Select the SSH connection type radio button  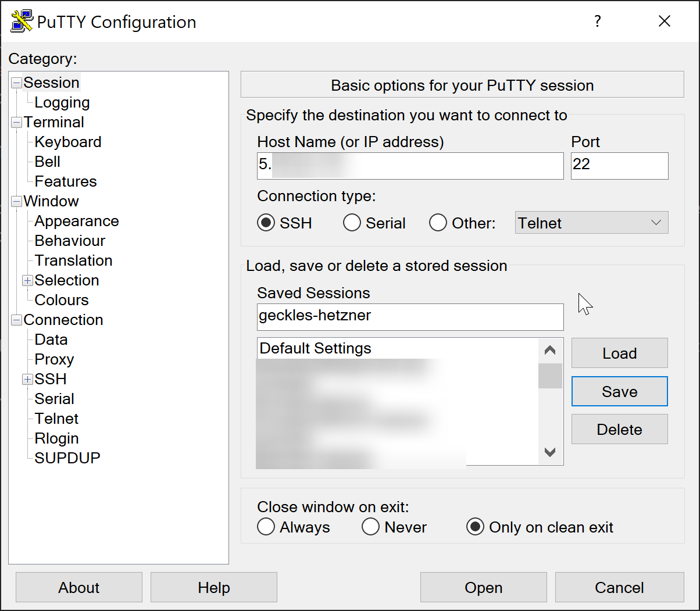[266, 223]
